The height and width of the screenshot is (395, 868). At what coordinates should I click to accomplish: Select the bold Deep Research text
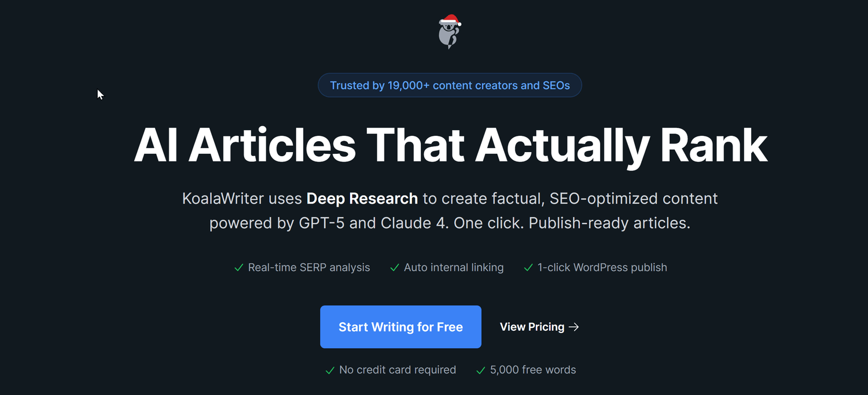tap(362, 198)
